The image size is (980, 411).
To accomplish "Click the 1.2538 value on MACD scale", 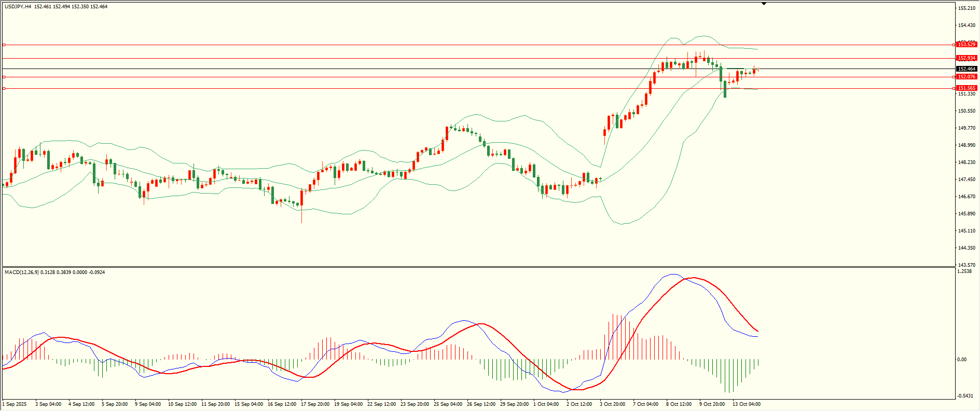I will tap(964, 271).
